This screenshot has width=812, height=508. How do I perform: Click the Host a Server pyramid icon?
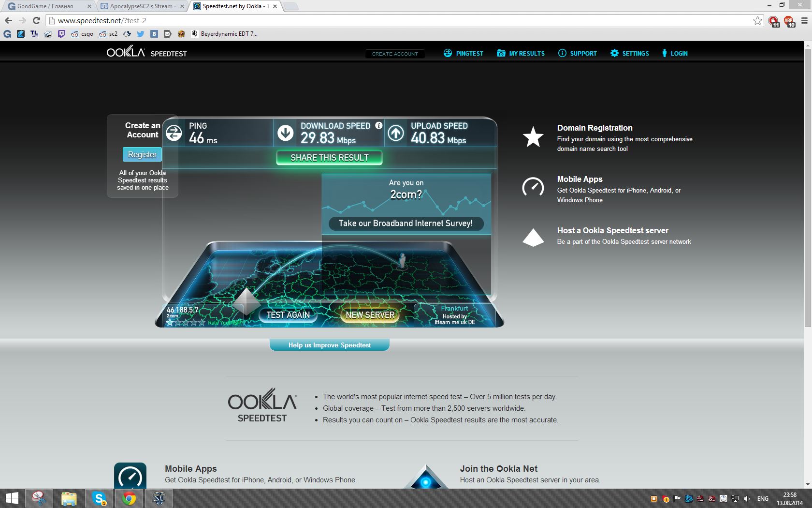533,238
